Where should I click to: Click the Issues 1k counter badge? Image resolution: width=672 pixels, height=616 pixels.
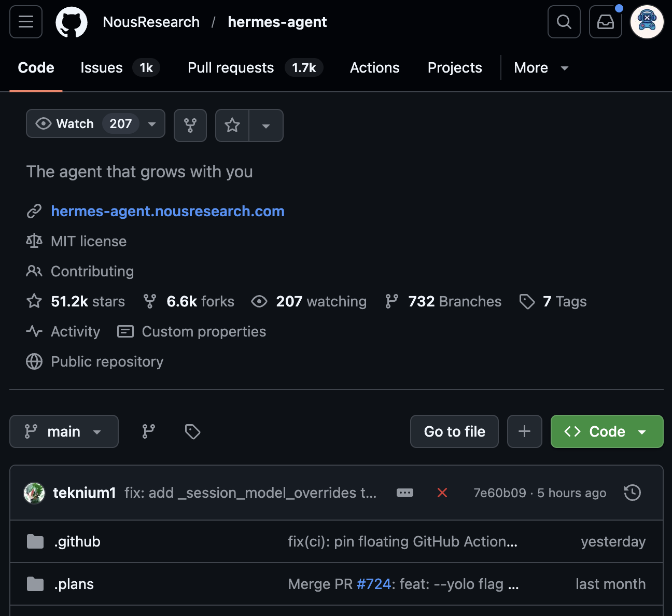point(146,67)
